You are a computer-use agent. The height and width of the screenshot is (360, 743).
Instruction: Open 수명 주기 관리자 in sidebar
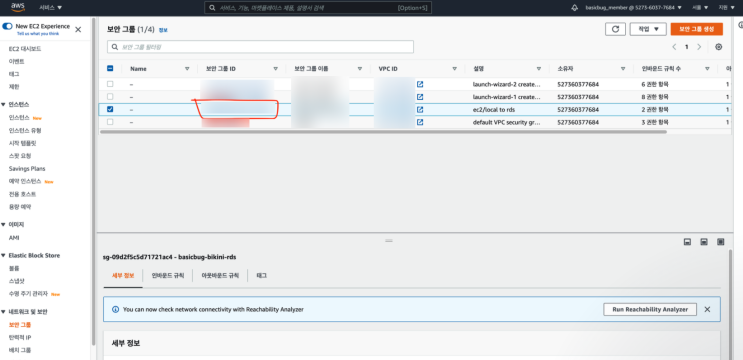(28, 294)
